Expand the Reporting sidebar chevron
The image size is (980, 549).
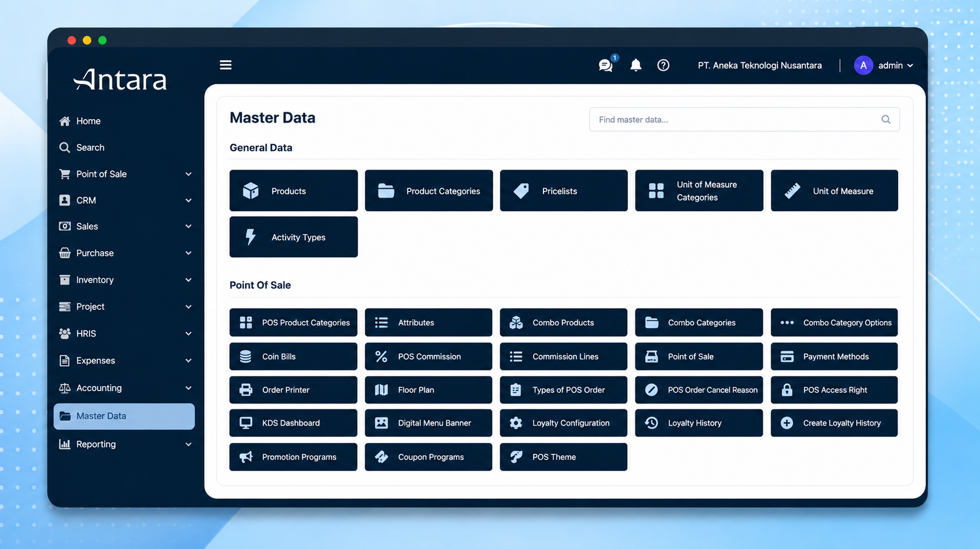[x=188, y=444]
